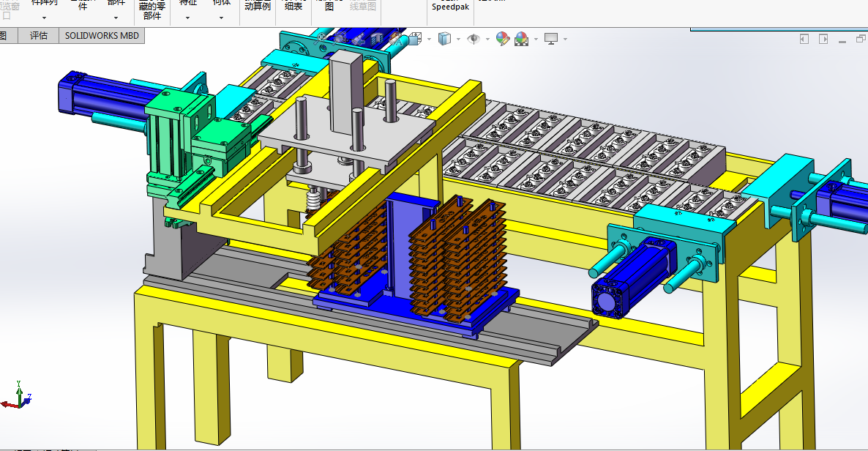This screenshot has width=868, height=451.
Task: Switch to the SOLIDWORKS MBD tab
Action: tap(101, 35)
